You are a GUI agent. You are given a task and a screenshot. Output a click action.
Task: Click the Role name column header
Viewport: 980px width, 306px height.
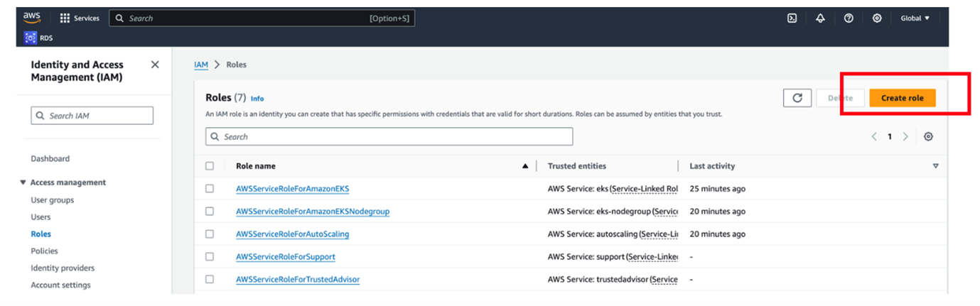(256, 166)
